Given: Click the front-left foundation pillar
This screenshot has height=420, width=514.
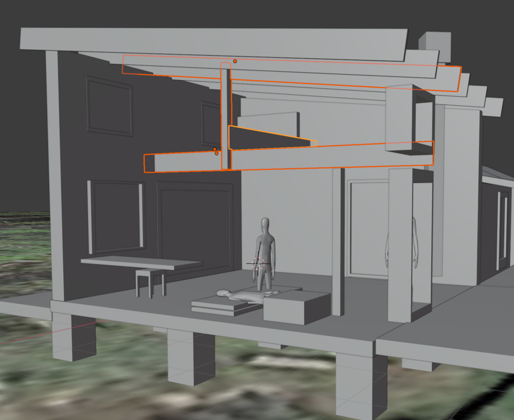Looking at the screenshot, I should coord(74,341).
